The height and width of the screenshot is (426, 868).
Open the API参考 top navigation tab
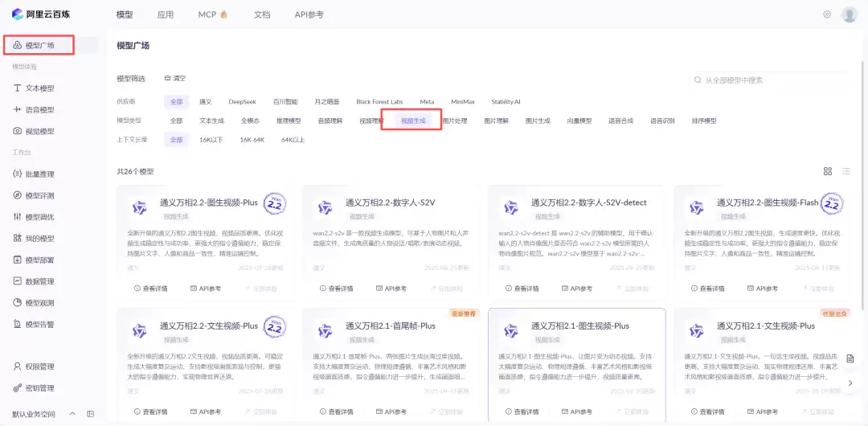pyautogui.click(x=309, y=15)
